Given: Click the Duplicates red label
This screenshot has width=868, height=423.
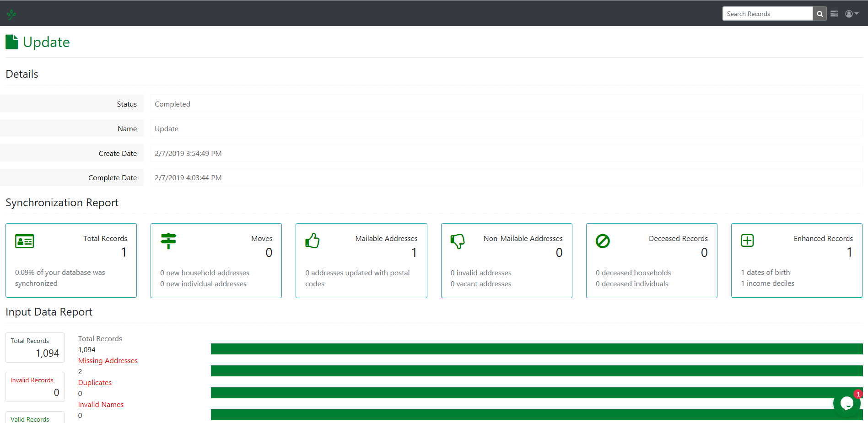Looking at the screenshot, I should tap(95, 382).
